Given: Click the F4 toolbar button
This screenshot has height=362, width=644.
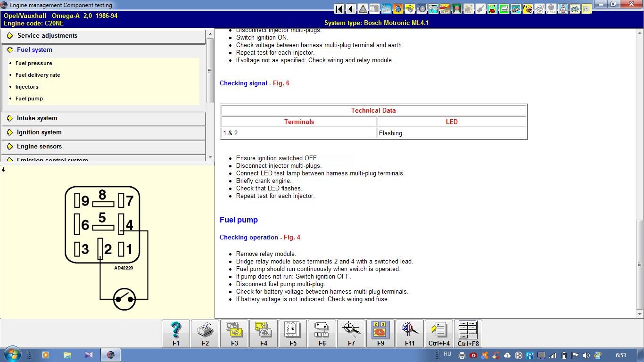Looking at the screenshot, I should tap(264, 334).
